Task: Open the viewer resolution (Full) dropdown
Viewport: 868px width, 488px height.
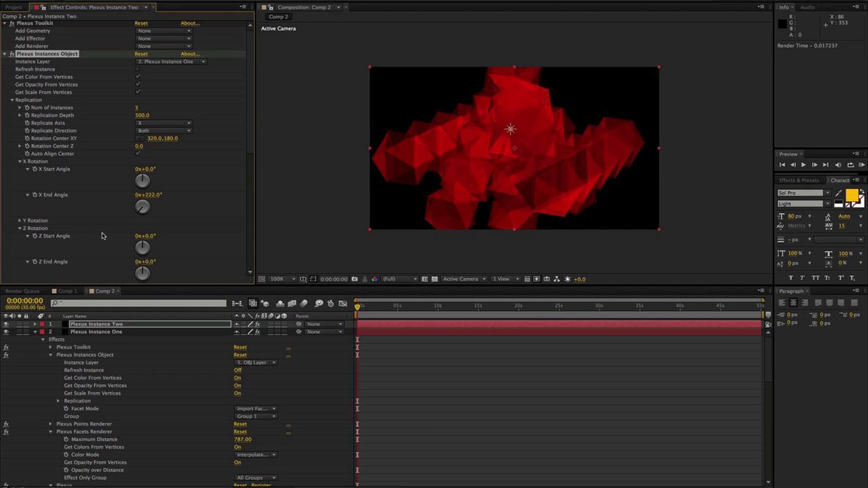Action: coord(400,279)
